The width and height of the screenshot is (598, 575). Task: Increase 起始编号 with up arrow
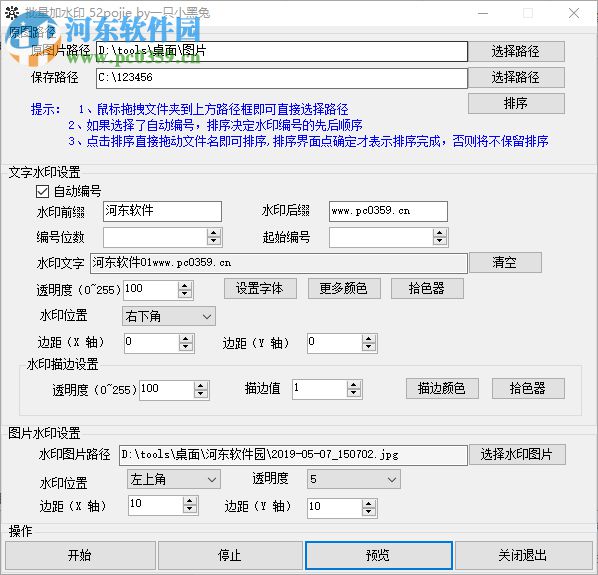(440, 233)
